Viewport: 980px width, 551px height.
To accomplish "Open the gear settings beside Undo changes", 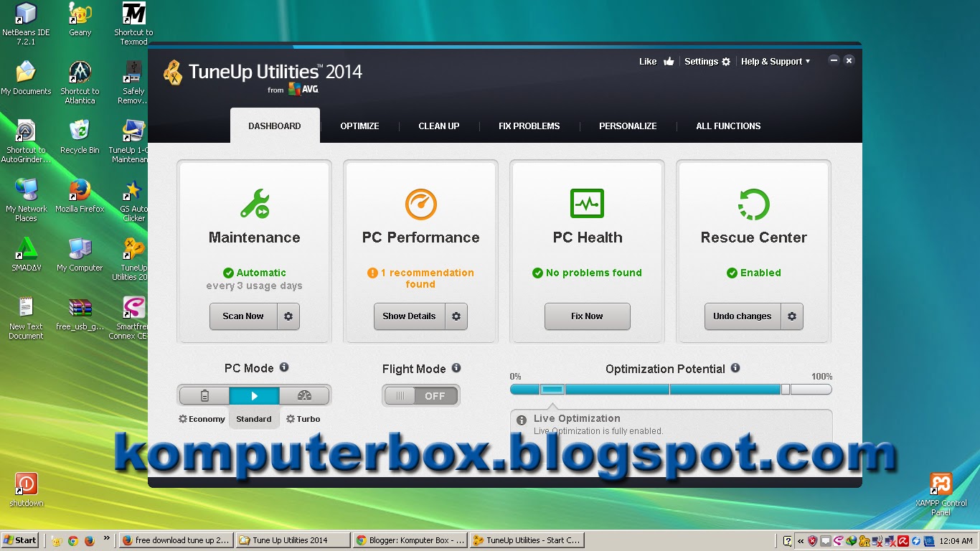I will point(792,316).
